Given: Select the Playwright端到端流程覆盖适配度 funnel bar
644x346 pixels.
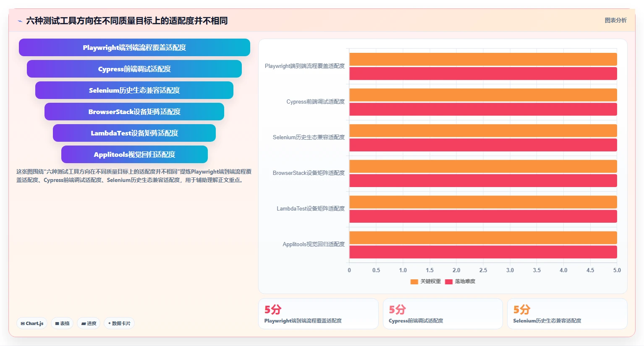Looking at the screenshot, I should (134, 47).
